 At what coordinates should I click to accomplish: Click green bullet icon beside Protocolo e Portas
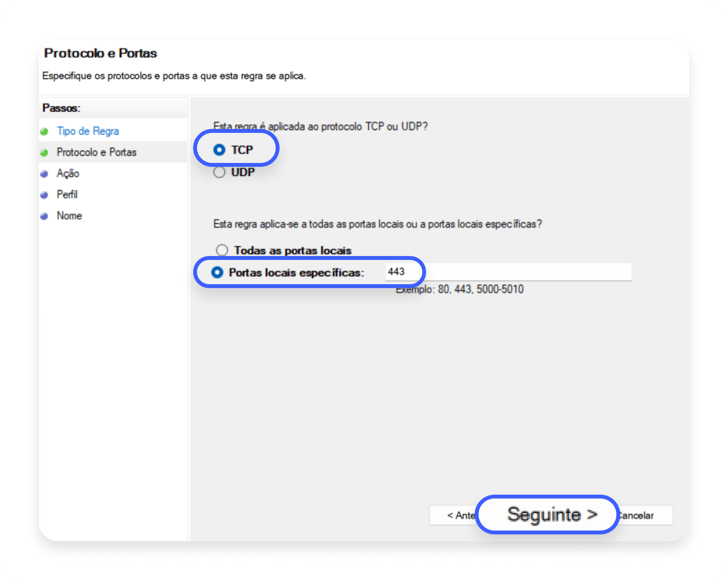[44, 153]
